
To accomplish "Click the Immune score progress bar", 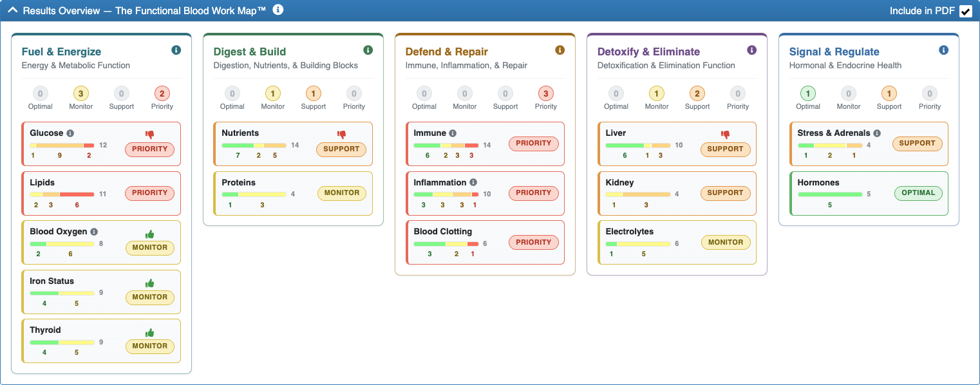I will (446, 145).
